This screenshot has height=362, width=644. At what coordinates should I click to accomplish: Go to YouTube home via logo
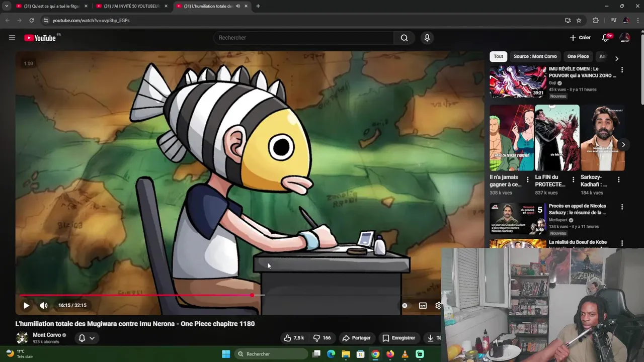pyautogui.click(x=40, y=38)
